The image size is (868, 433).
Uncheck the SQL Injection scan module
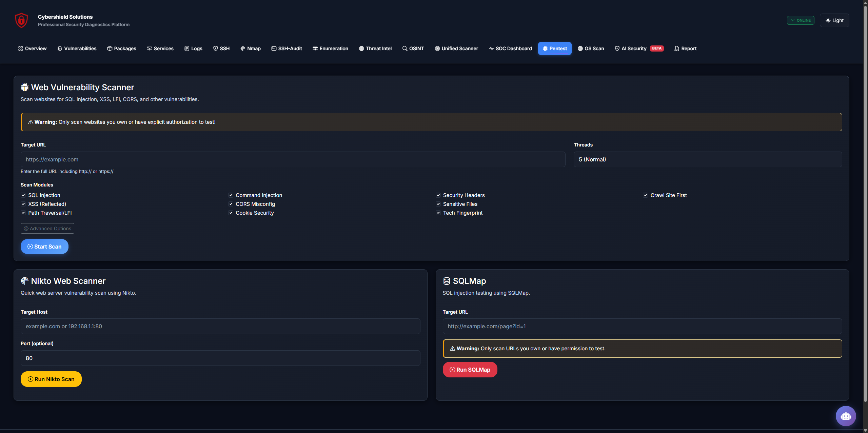[x=23, y=195]
